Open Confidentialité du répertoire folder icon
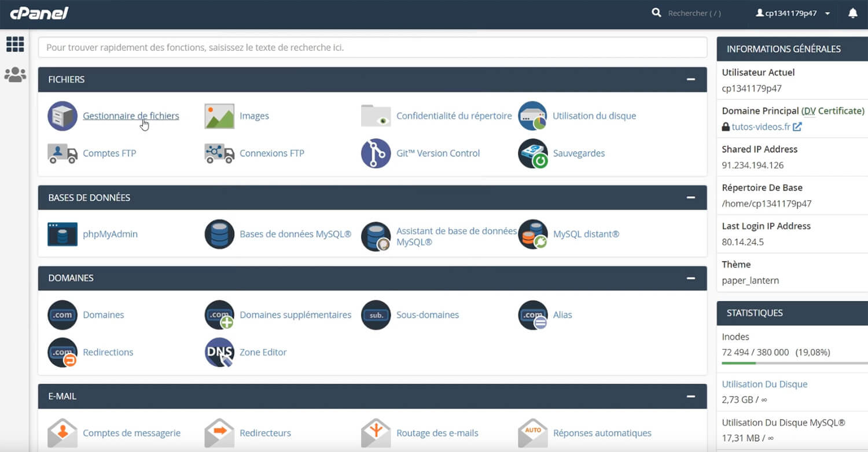Screen dimensions: 868x452 pyautogui.click(x=376, y=116)
